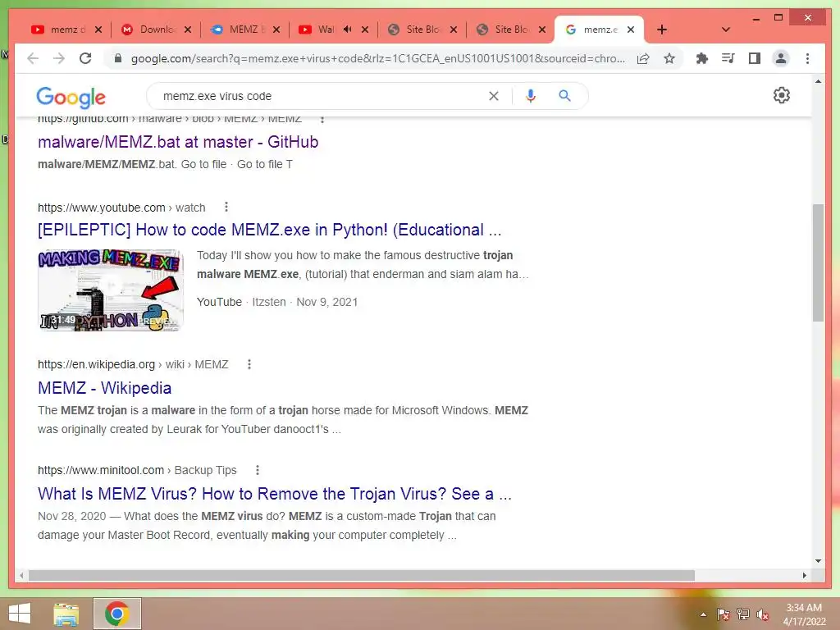Open more options for Wikipedia result
The height and width of the screenshot is (630, 840).
tap(249, 364)
